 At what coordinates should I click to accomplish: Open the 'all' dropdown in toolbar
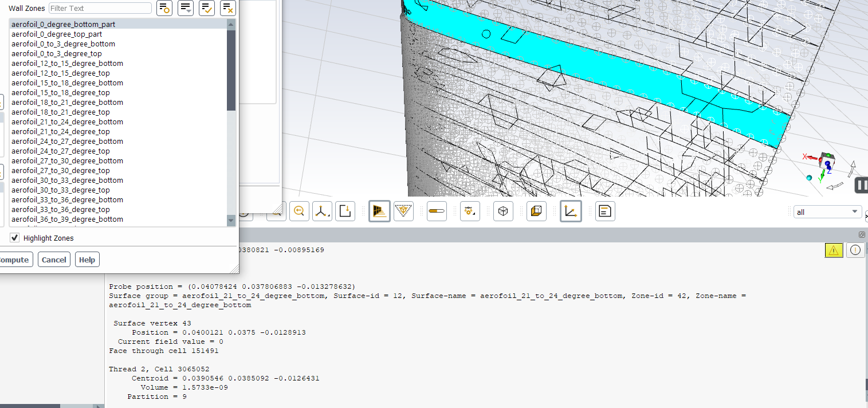pyautogui.click(x=827, y=212)
